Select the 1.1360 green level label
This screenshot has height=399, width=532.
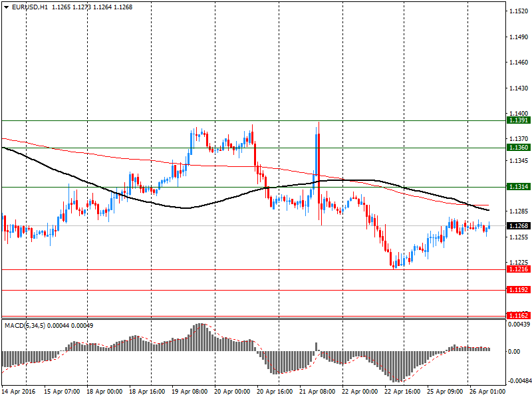click(x=519, y=148)
